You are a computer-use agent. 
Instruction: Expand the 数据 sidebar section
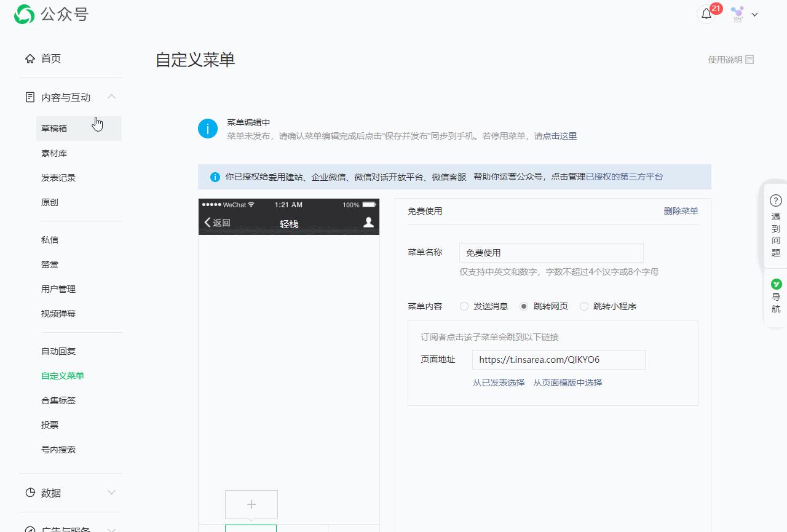point(111,493)
